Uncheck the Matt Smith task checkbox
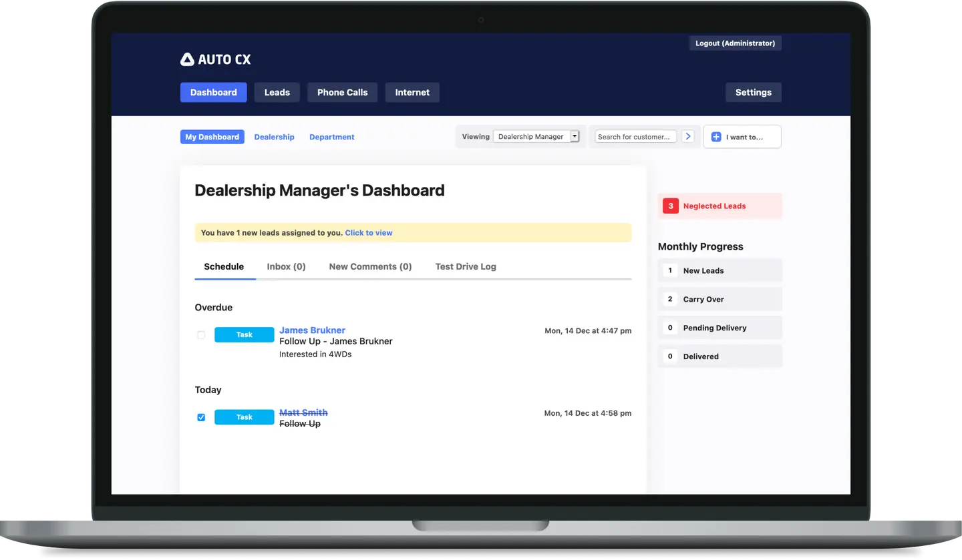The height and width of the screenshot is (560, 962). pyautogui.click(x=201, y=417)
